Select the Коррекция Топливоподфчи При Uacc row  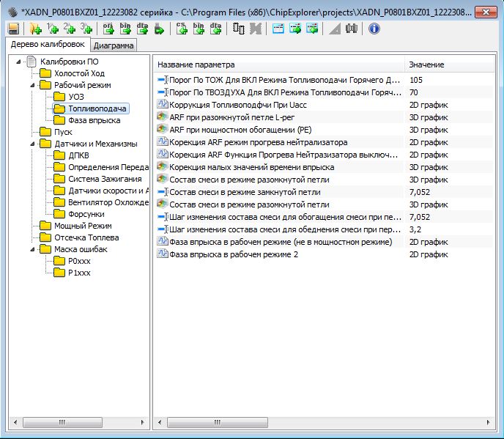(237, 105)
